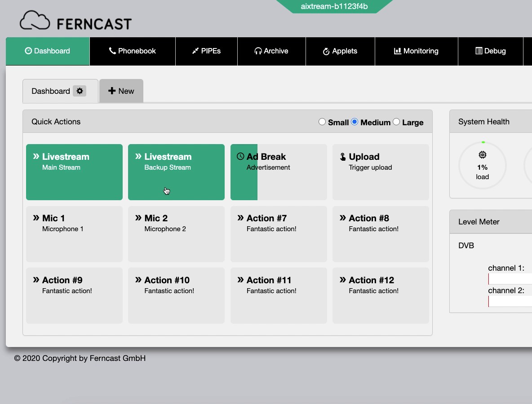Select the Small size radio button
532x404 pixels.
322,122
